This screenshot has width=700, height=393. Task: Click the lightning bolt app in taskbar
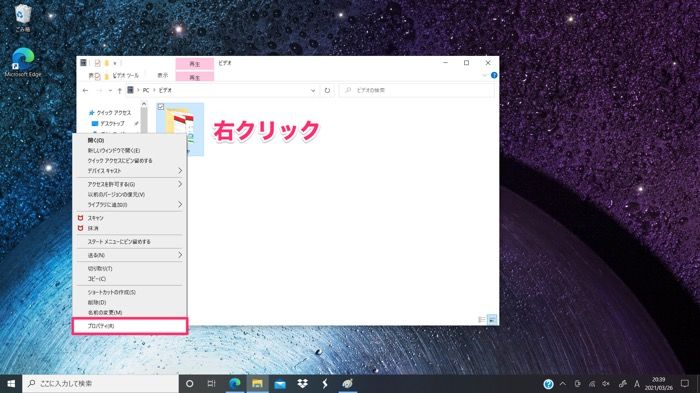325,384
